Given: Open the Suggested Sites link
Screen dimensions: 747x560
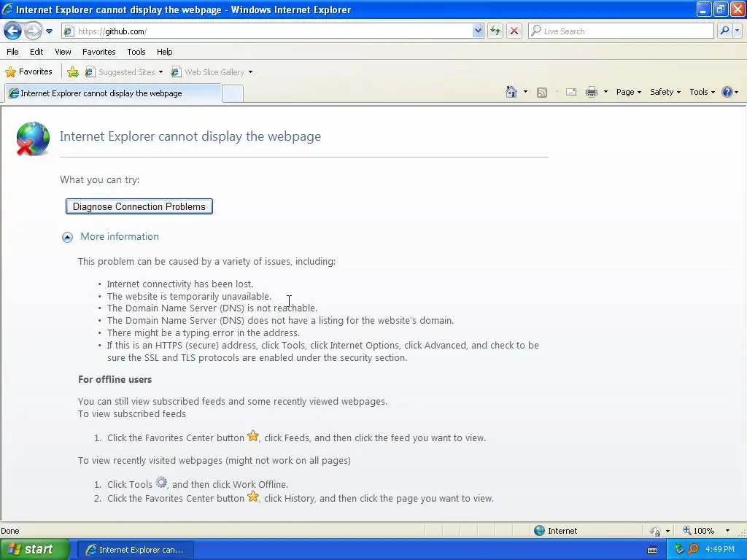Looking at the screenshot, I should [x=121, y=72].
